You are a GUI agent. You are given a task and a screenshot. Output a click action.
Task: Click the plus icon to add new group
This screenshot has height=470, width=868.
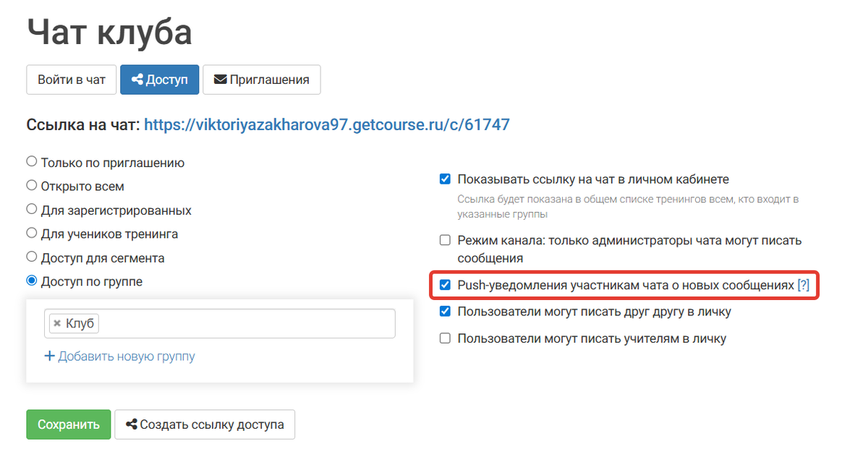tap(49, 356)
